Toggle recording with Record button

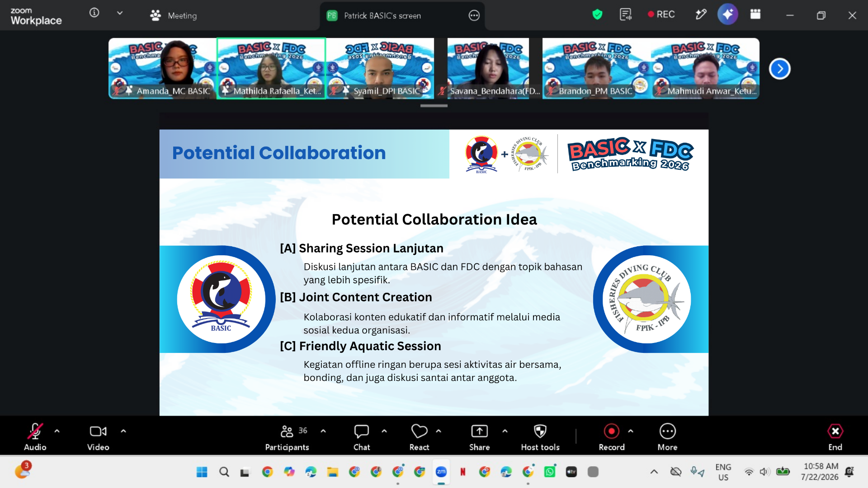612,437
